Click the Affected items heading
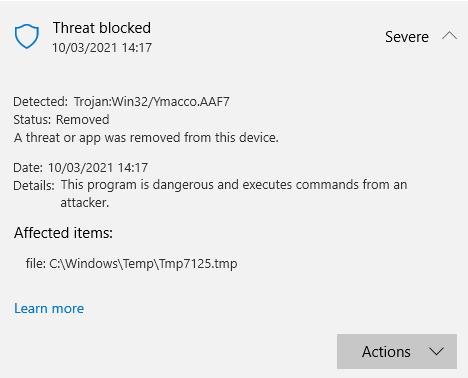The image size is (468, 378). click(63, 233)
